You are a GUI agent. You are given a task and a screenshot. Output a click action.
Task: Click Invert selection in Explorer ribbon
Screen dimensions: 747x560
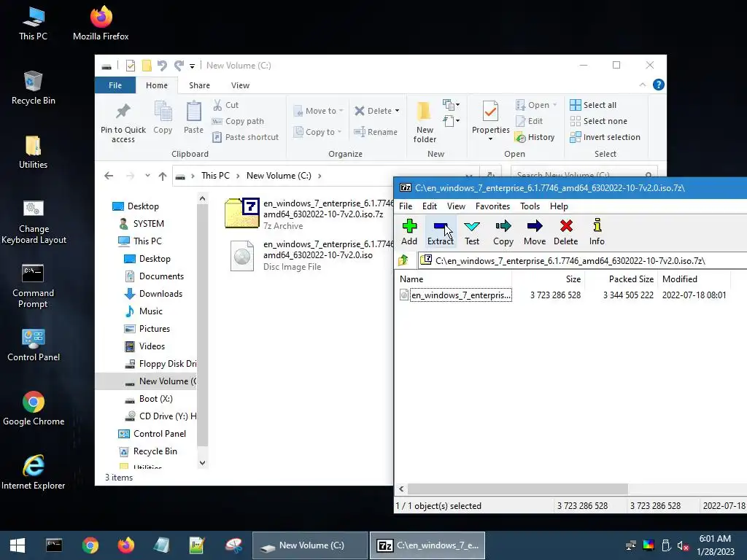click(x=605, y=137)
